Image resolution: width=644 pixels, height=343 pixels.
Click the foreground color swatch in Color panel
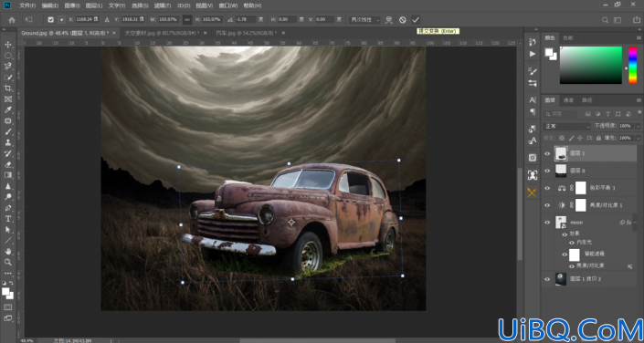[x=548, y=52]
